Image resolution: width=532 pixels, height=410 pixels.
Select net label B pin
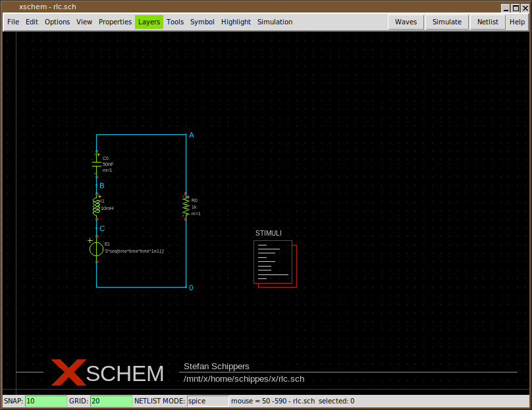coord(101,186)
